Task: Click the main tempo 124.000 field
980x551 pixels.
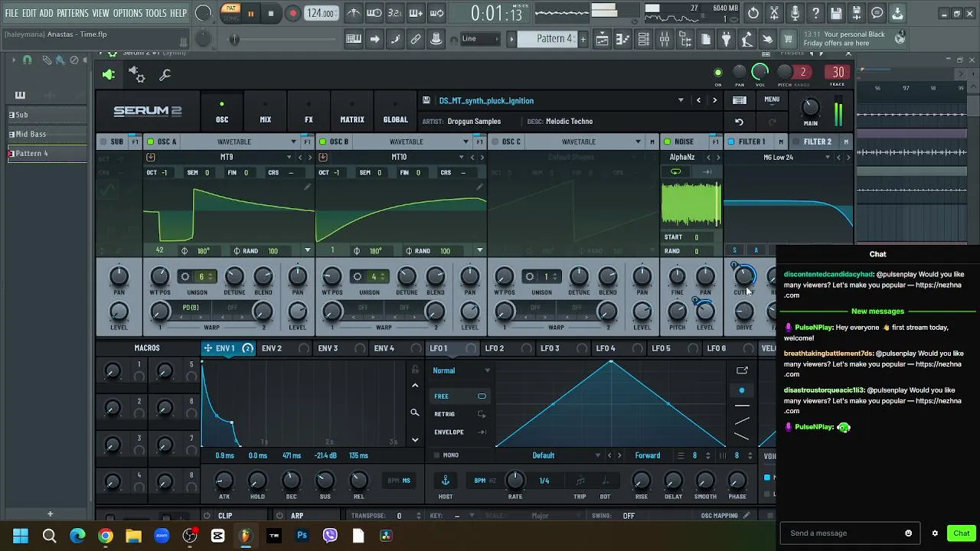Action: (320, 13)
